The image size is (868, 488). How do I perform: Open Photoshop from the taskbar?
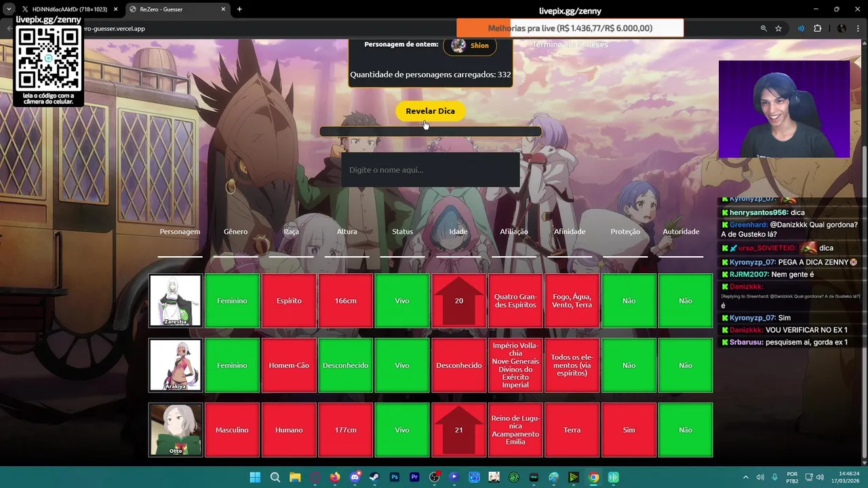395,477
